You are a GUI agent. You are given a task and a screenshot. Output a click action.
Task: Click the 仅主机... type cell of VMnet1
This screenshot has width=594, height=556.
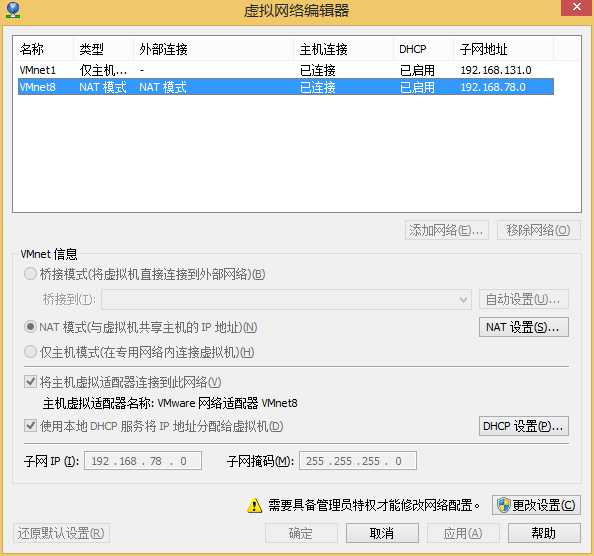click(103, 70)
